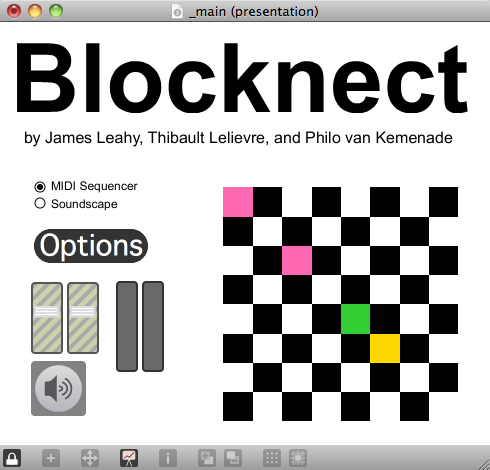Click the left gray level meter
The height and width of the screenshot is (470, 490).
coord(127,326)
